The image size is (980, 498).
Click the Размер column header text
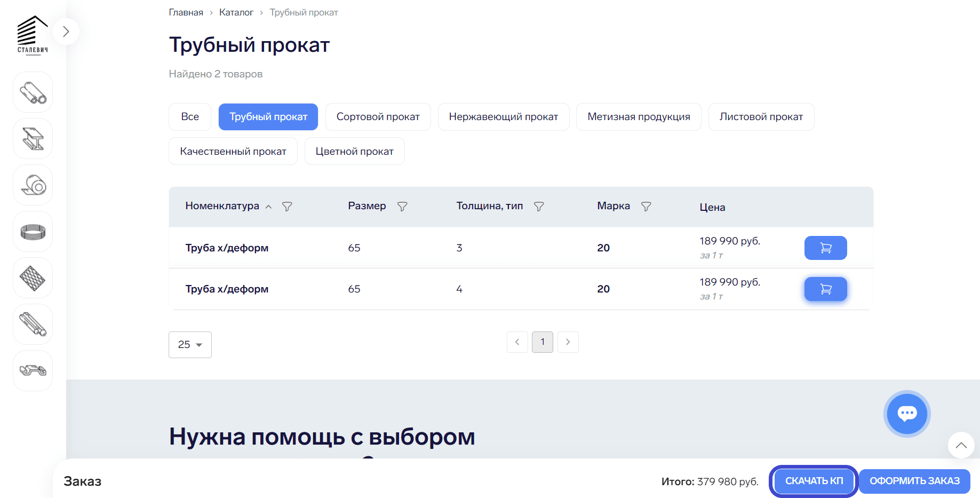tap(367, 206)
